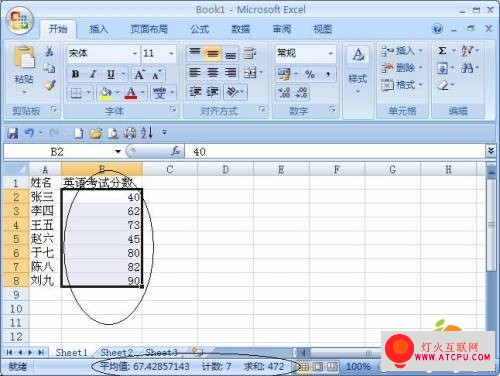Click the AutoSum sigma icon
500x376 pixels.
click(442, 51)
